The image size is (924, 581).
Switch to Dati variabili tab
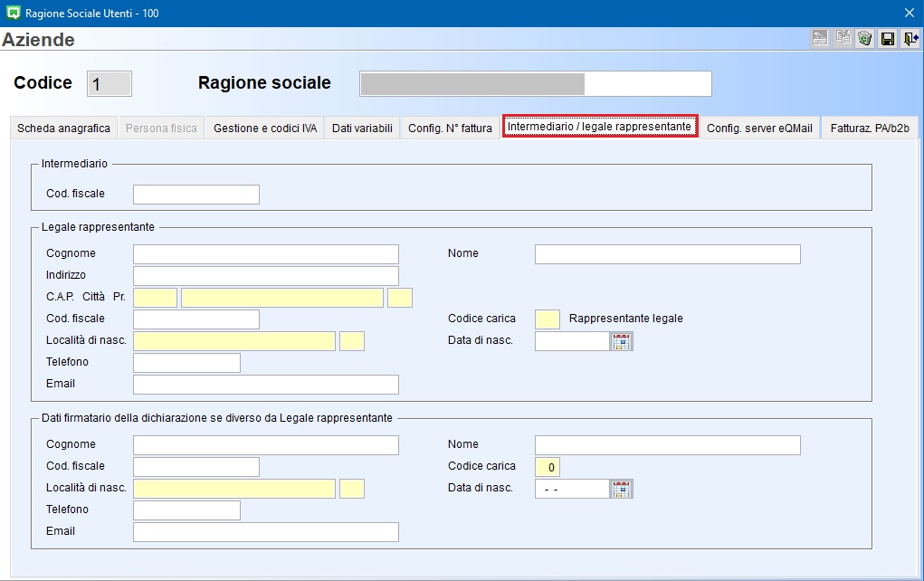pos(362,128)
